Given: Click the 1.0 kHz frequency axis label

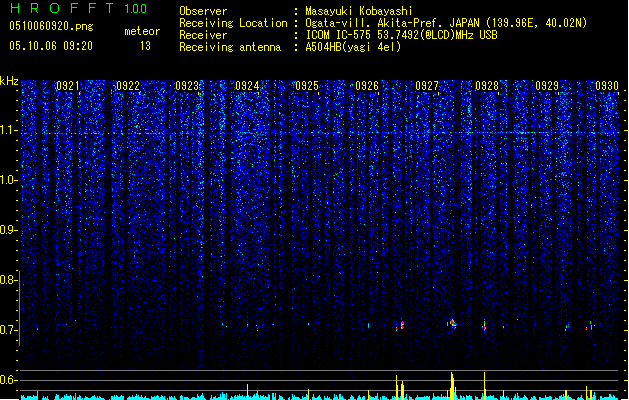Looking at the screenshot, I should [8, 180].
